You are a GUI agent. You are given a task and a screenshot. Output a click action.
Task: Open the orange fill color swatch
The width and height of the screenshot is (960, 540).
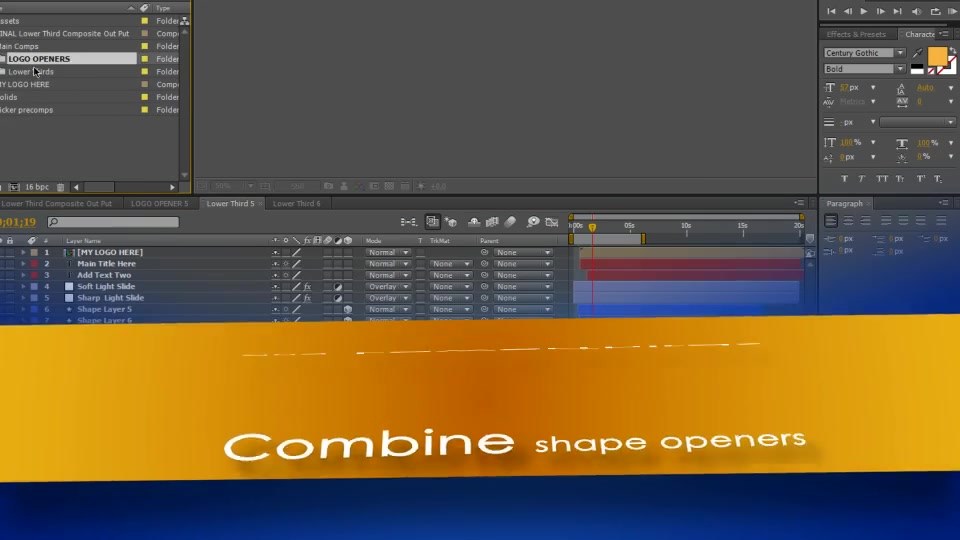937,56
